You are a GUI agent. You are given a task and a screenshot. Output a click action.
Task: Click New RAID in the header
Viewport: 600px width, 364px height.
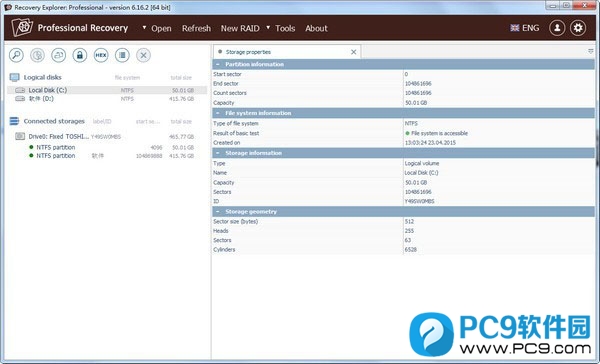tap(240, 28)
